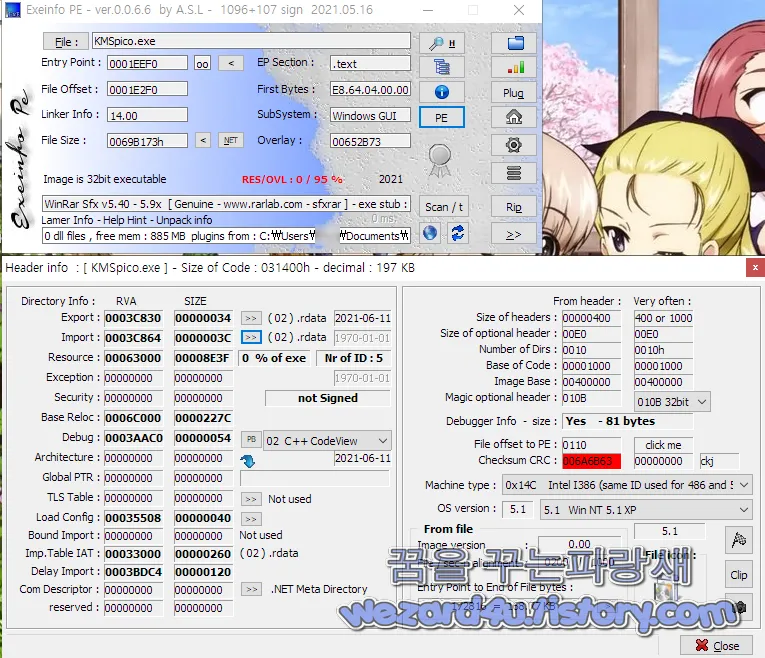Click the < button beside Entry Point
765x658 pixels.
tap(231, 63)
